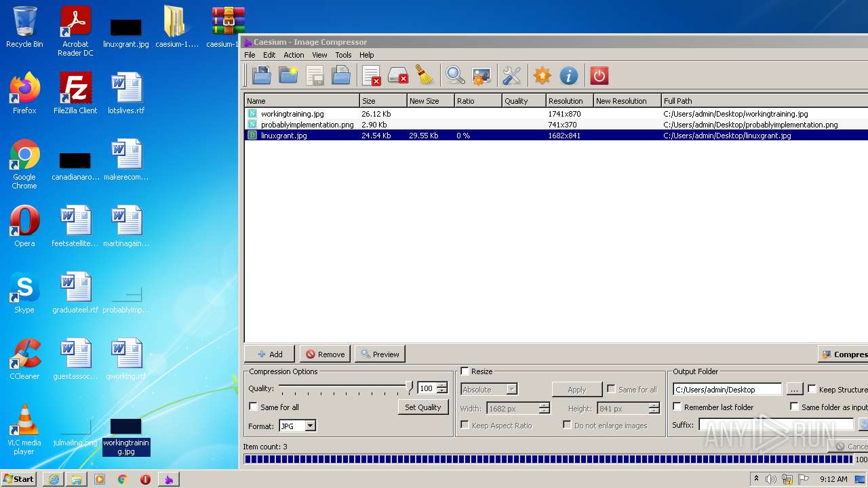Select workingtraining.jpg row in list
Viewport: 868px width, 488px height.
point(556,114)
